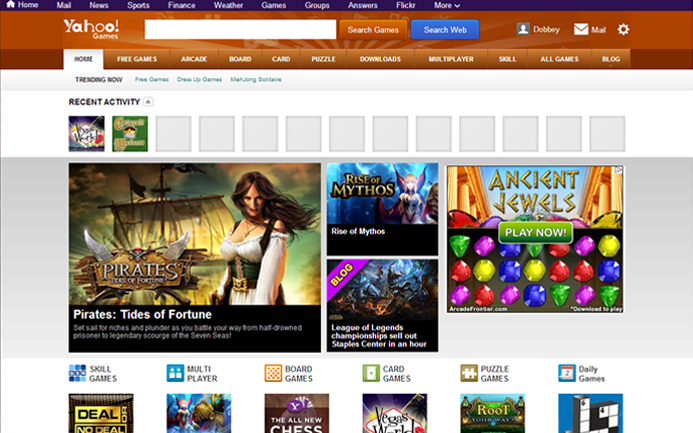693x433 pixels.
Task: Select the Puzzle tab
Action: (x=324, y=59)
